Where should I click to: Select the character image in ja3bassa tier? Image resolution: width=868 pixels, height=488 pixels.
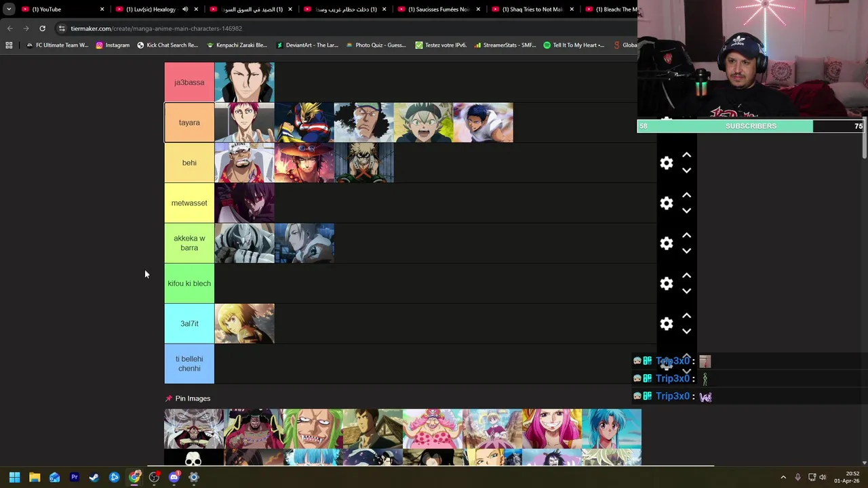(245, 83)
